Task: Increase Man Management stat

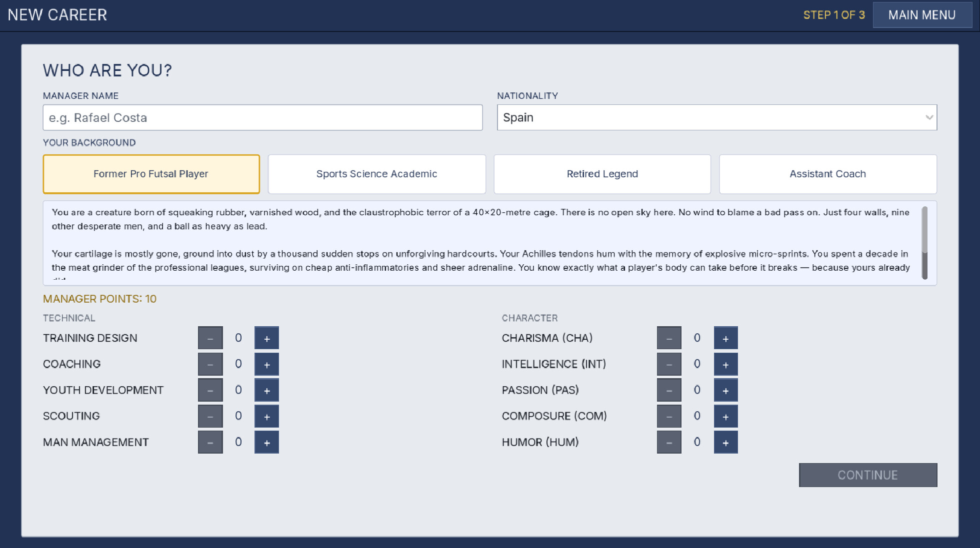Action: pos(266,442)
